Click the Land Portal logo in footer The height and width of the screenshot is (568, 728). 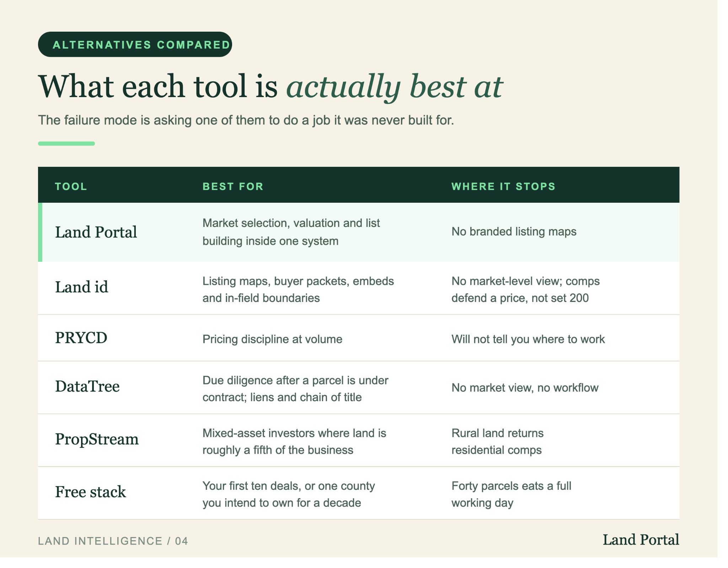[641, 540]
